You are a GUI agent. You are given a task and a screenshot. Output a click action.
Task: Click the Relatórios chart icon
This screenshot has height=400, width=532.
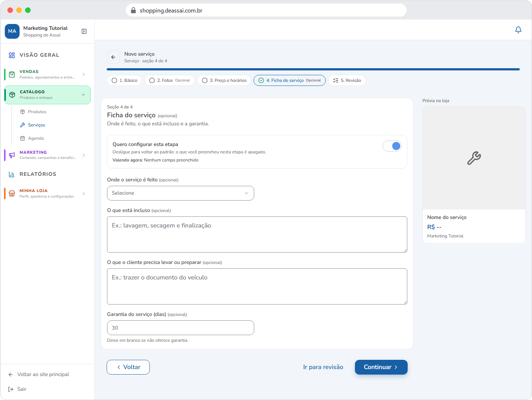12,174
